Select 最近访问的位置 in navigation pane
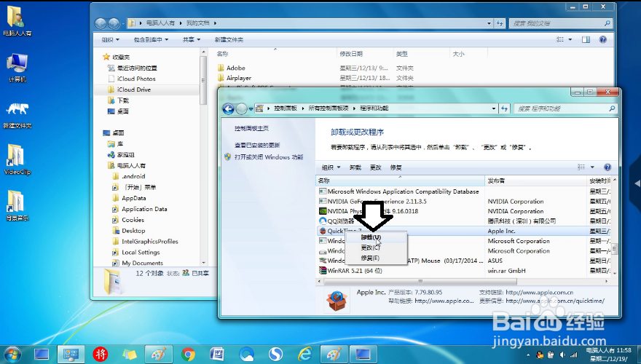Screen dimensions: 641x364 tap(137, 68)
